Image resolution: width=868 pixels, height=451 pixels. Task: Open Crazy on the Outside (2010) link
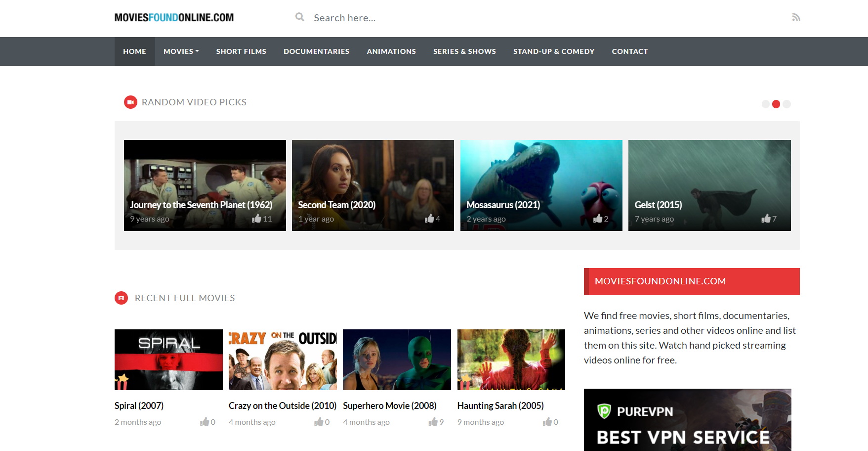tap(283, 406)
